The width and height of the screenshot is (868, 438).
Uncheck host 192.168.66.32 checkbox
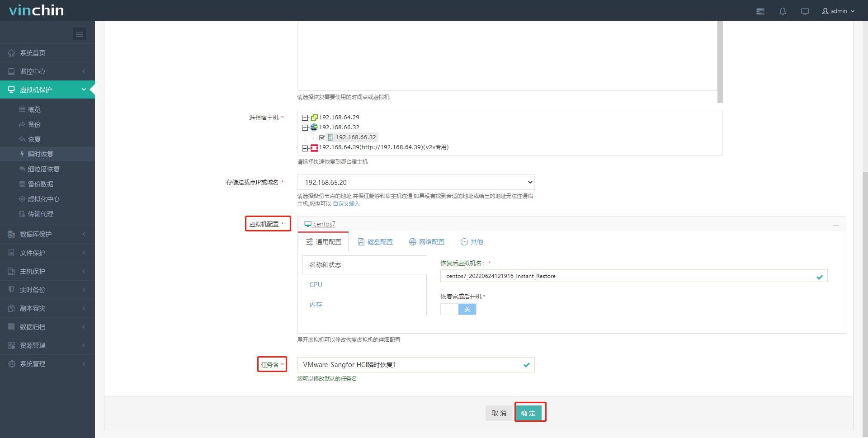(322, 137)
